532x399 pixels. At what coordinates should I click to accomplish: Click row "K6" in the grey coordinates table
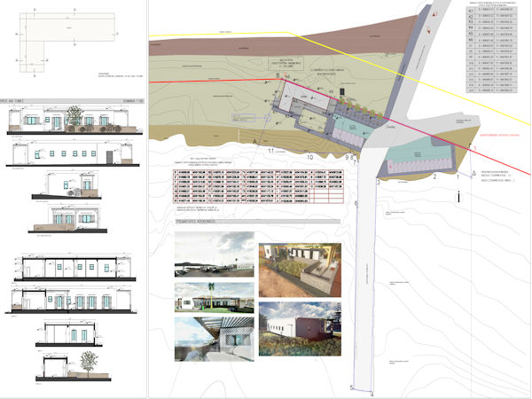(x=492, y=40)
